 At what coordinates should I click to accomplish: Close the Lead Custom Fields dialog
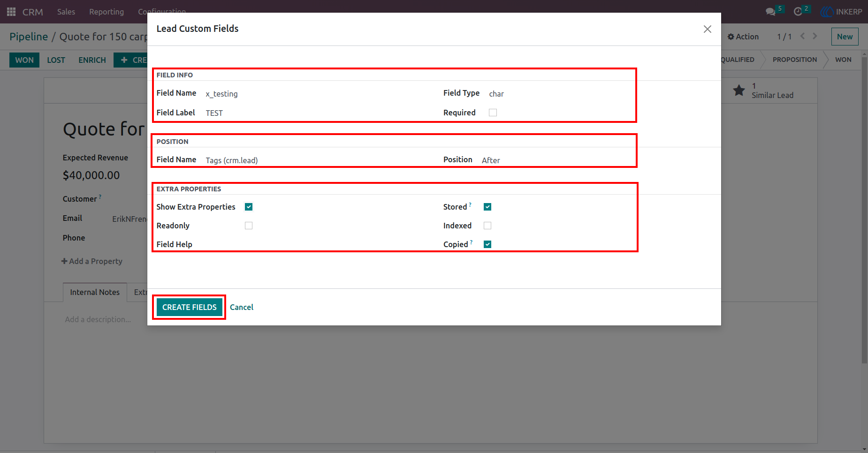(x=708, y=29)
